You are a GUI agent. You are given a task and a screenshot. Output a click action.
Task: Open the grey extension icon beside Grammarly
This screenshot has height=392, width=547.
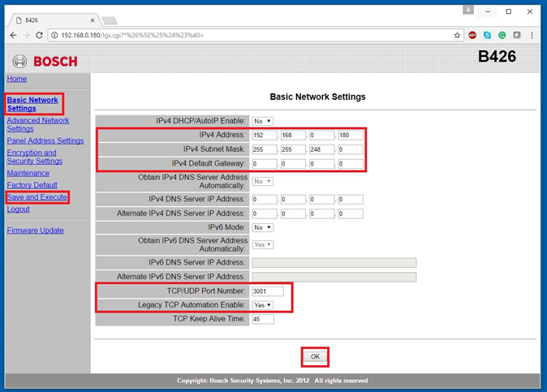517,35
